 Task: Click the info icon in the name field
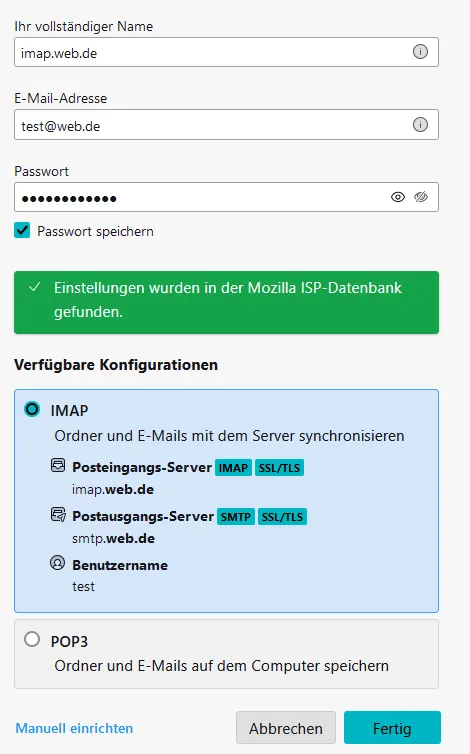[420, 51]
